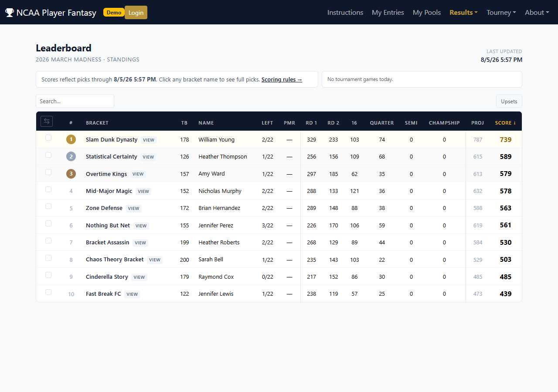View the Bracket Assassin bracket
This screenshot has width=558, height=392.
click(x=140, y=243)
